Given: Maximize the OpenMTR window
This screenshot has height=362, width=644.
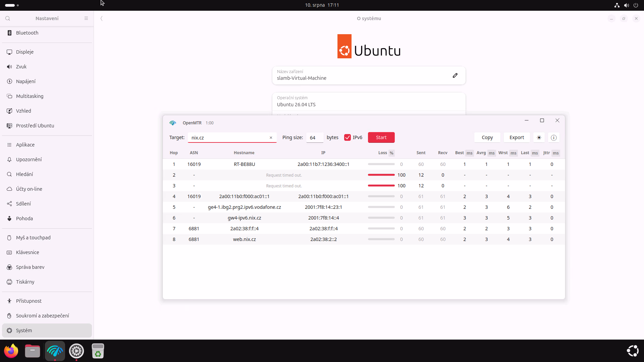Looking at the screenshot, I should (542, 120).
